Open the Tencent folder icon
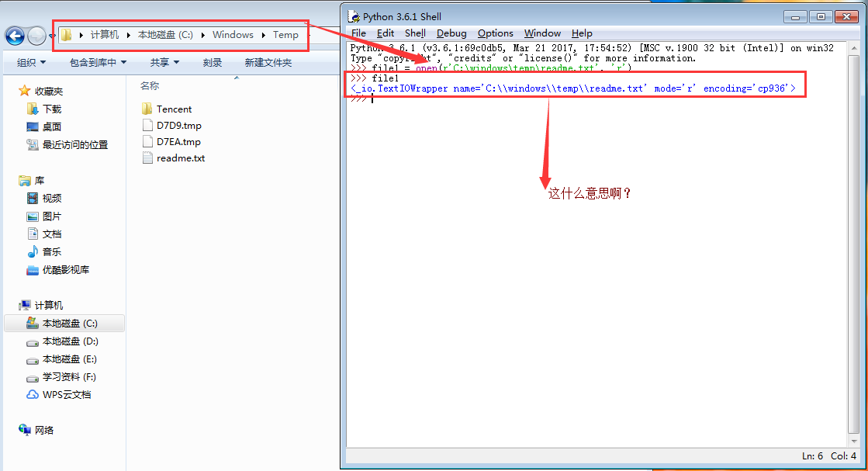The width and height of the screenshot is (868, 471). 148,109
